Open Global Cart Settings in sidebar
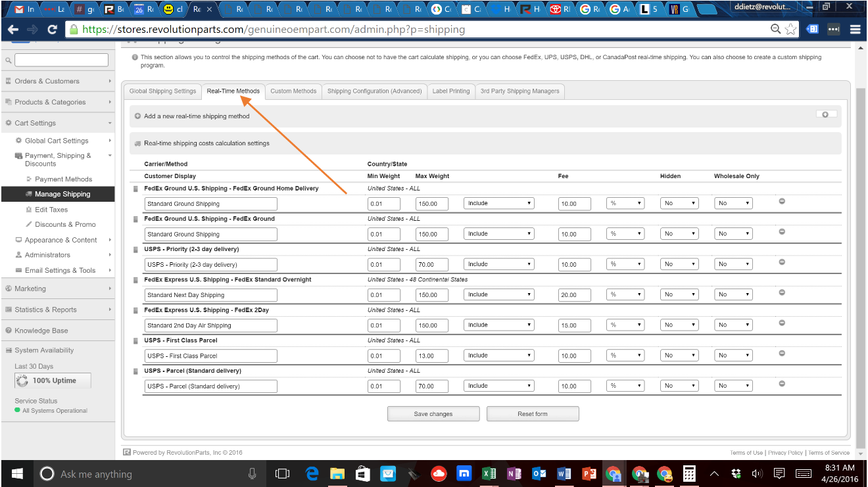Viewport: 868px width, 487px height. (x=57, y=141)
